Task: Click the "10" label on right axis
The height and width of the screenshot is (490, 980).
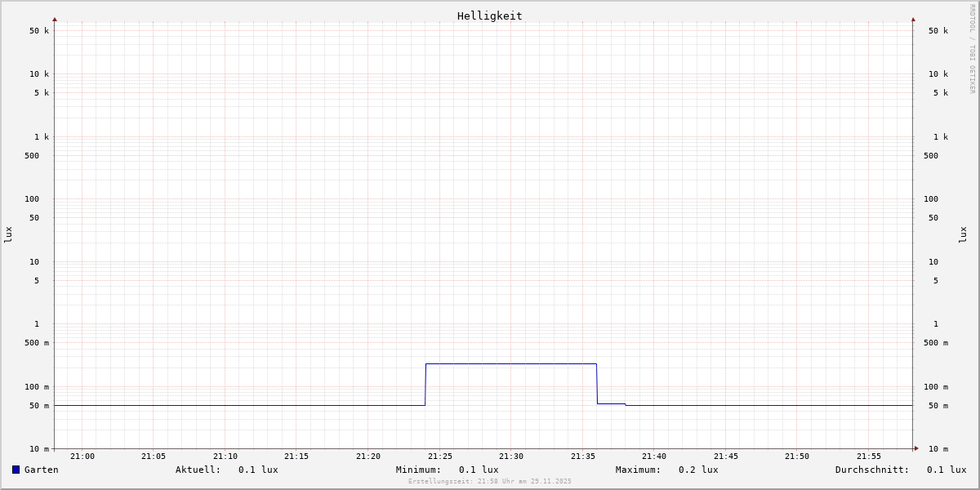Action: point(933,262)
